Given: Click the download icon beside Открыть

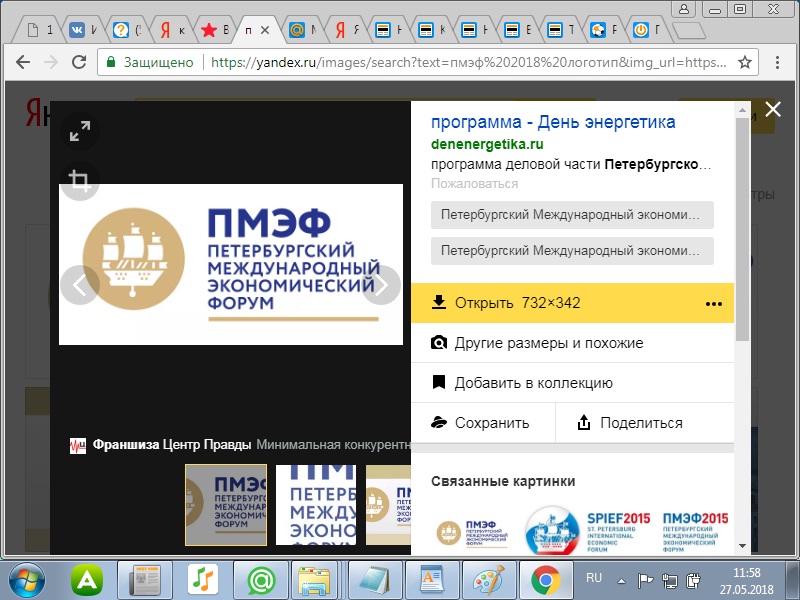Looking at the screenshot, I should [438, 302].
